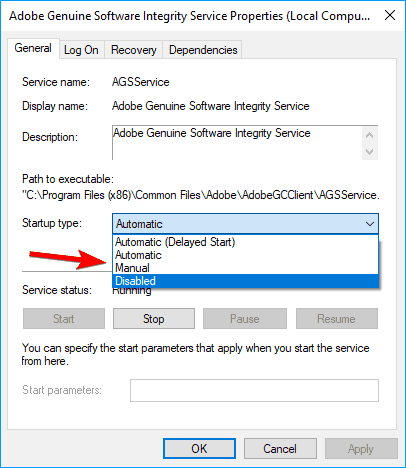
Task: Click description scrollbar up arrow
Action: pos(369,135)
